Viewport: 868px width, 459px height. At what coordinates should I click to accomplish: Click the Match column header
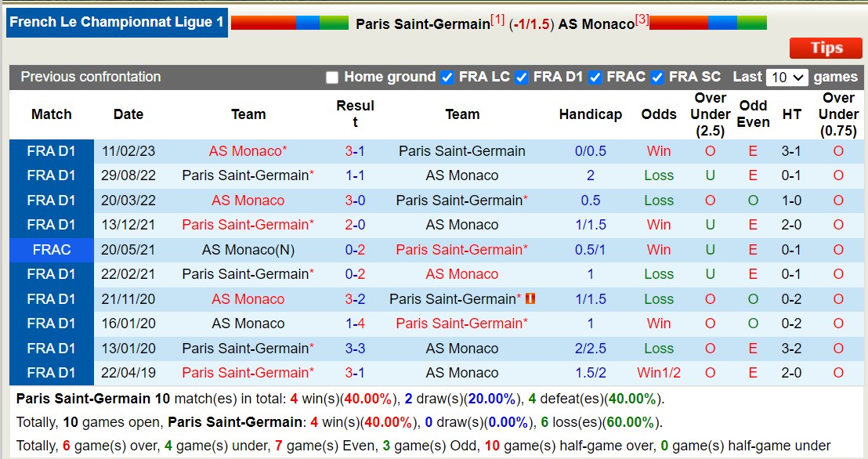coord(51,114)
